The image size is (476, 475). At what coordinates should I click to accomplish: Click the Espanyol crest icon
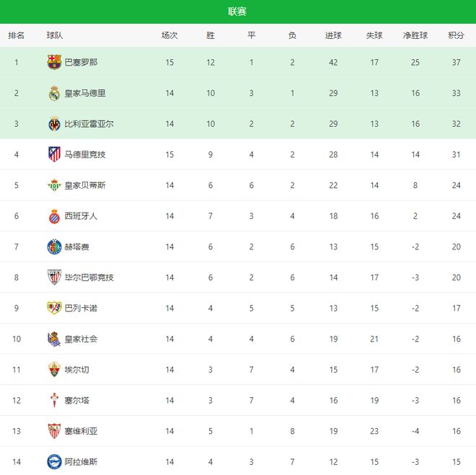54,216
